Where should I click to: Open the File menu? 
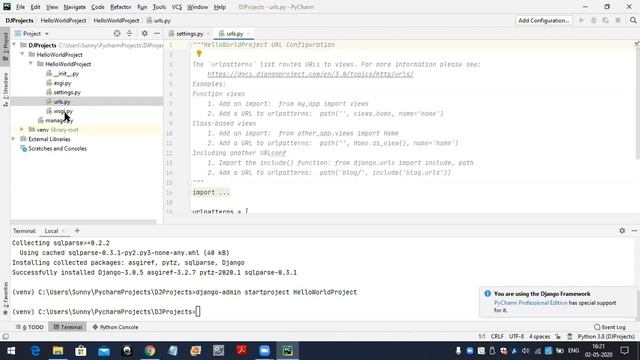[20, 7]
